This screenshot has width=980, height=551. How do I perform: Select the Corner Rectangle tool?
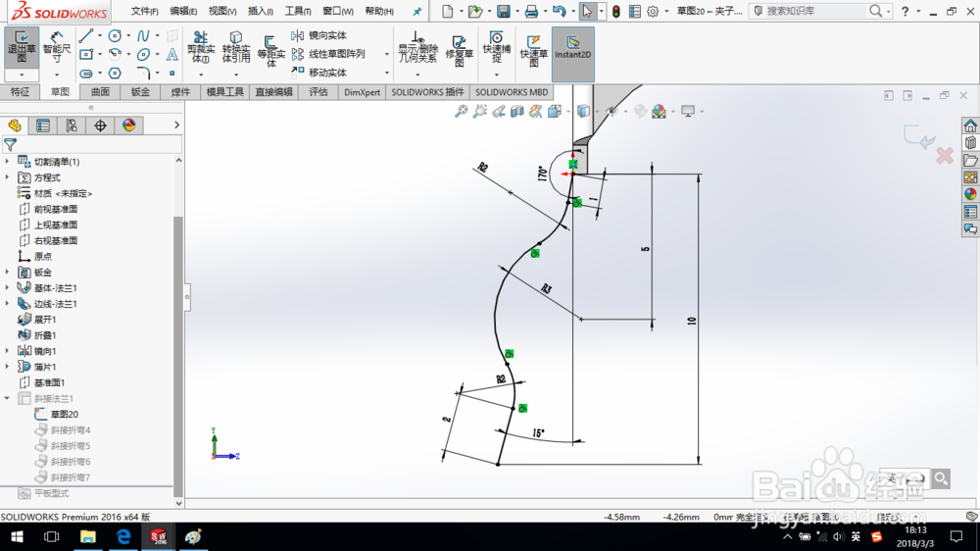coord(86,54)
